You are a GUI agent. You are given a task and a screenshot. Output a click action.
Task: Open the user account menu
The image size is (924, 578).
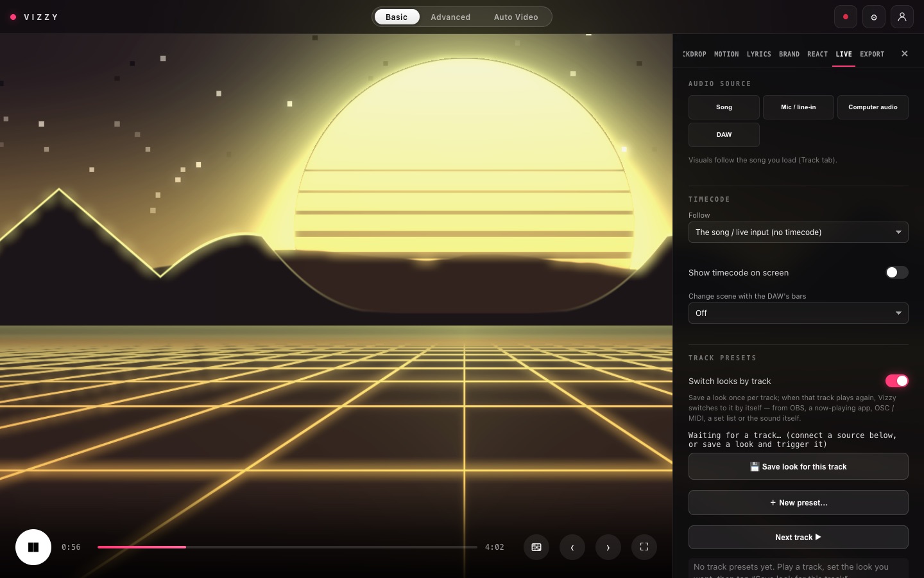point(902,17)
